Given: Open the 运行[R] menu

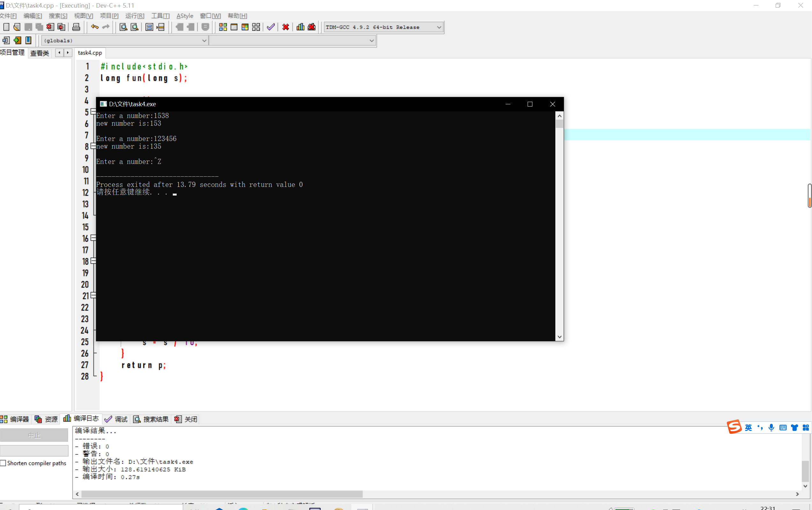Looking at the screenshot, I should pyautogui.click(x=135, y=16).
